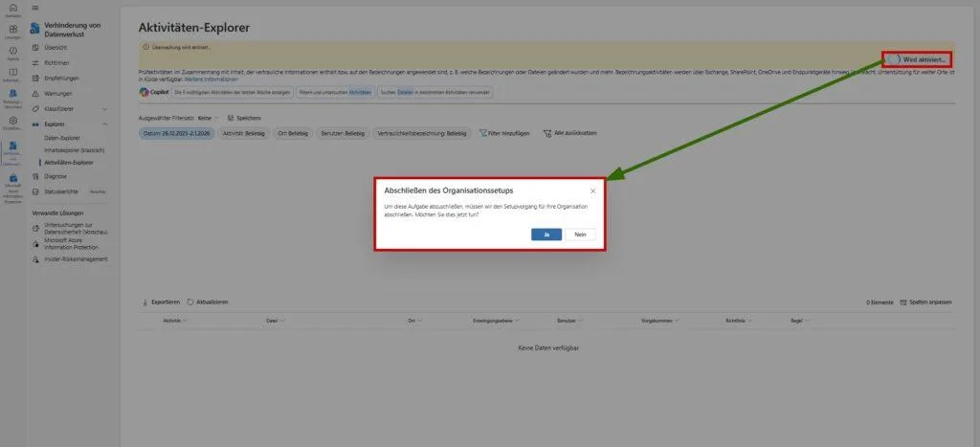The width and height of the screenshot is (980, 447).
Task: Close the Abschließen des Organisationssetups dialog
Action: pos(592,191)
